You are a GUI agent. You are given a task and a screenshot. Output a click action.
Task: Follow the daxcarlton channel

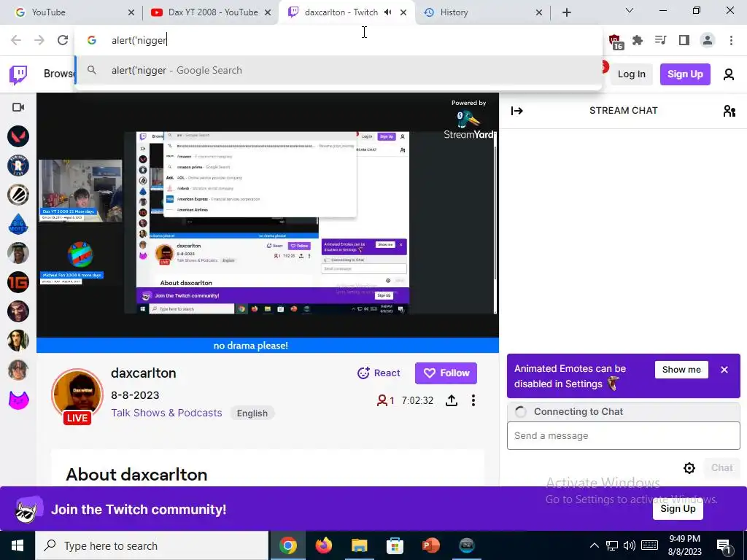click(446, 373)
